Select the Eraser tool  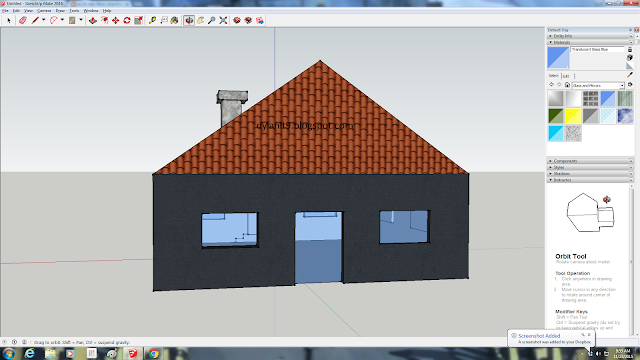coord(23,20)
